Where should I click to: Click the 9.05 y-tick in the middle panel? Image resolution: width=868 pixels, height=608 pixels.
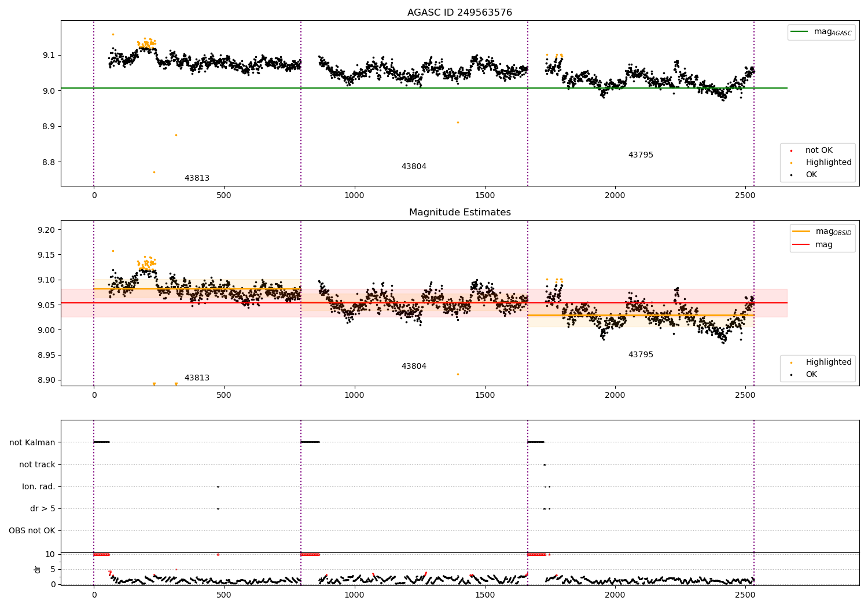(45, 305)
